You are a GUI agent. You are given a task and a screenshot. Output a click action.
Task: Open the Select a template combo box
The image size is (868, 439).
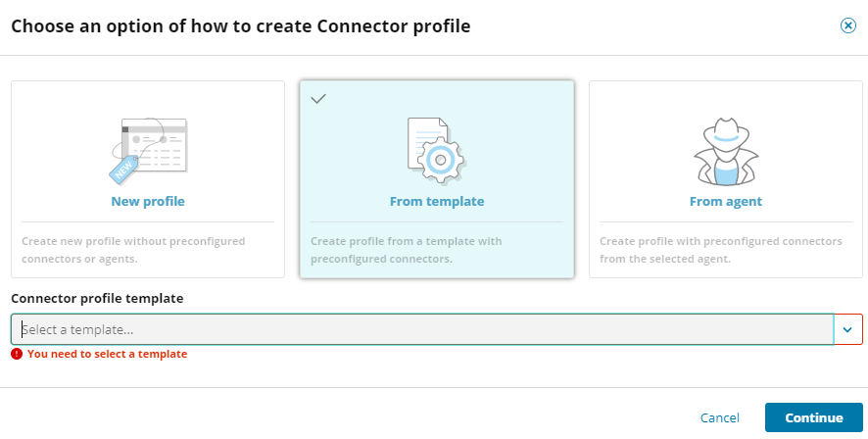(x=421, y=330)
